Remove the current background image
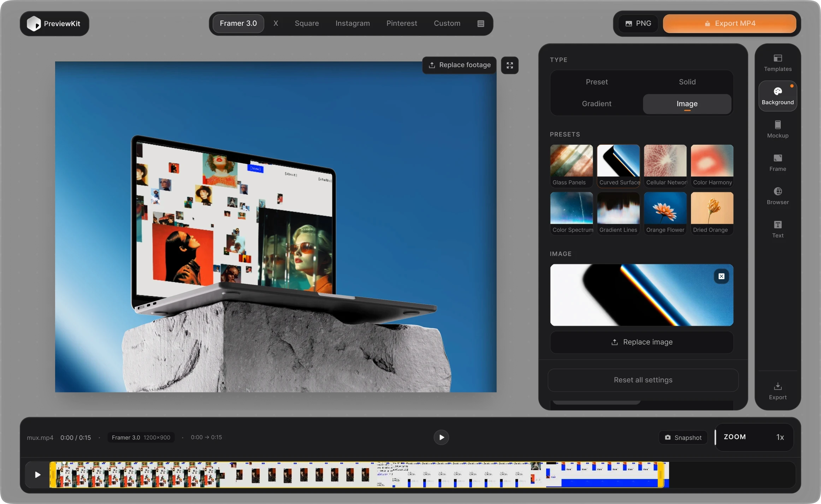Image resolution: width=821 pixels, height=504 pixels. 721,276
